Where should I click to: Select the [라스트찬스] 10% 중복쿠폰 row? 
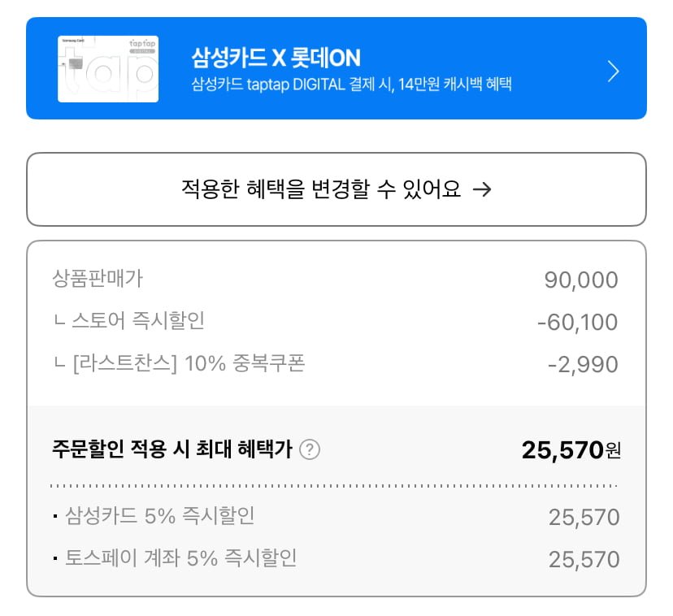[x=178, y=363]
